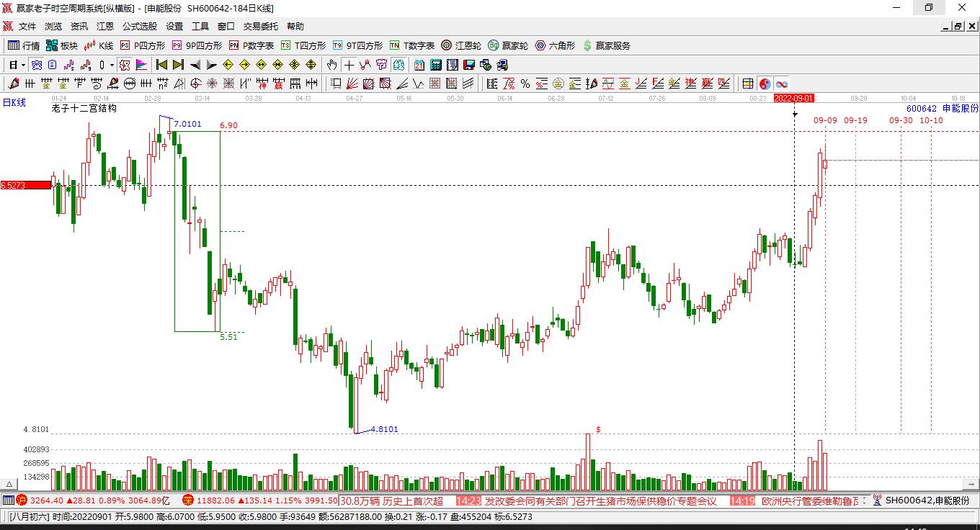The height and width of the screenshot is (530, 980).
Task: Open the 设置 menu
Action: (174, 27)
